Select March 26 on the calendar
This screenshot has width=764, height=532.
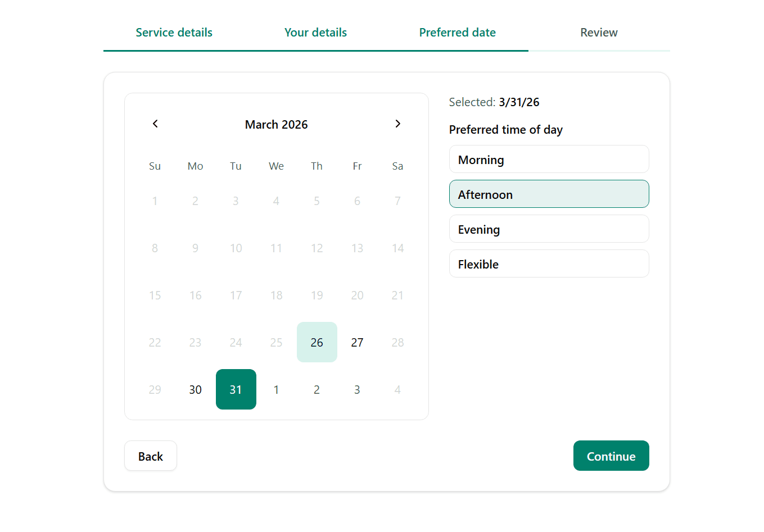click(317, 342)
